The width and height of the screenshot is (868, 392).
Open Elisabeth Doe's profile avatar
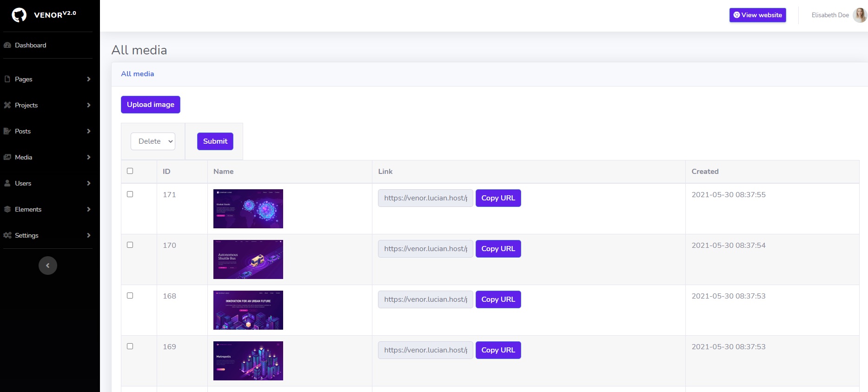859,15
